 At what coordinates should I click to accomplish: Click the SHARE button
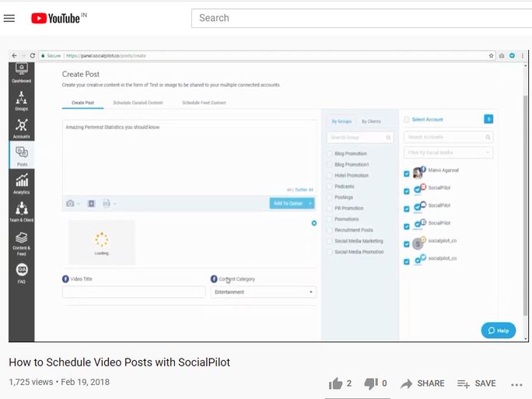pos(422,383)
